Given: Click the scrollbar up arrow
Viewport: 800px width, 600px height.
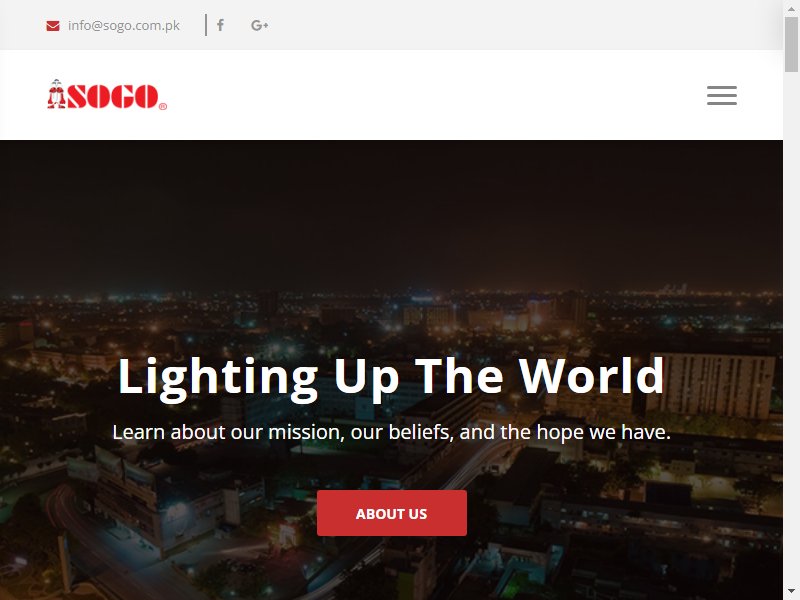Looking at the screenshot, I should (x=791, y=8).
